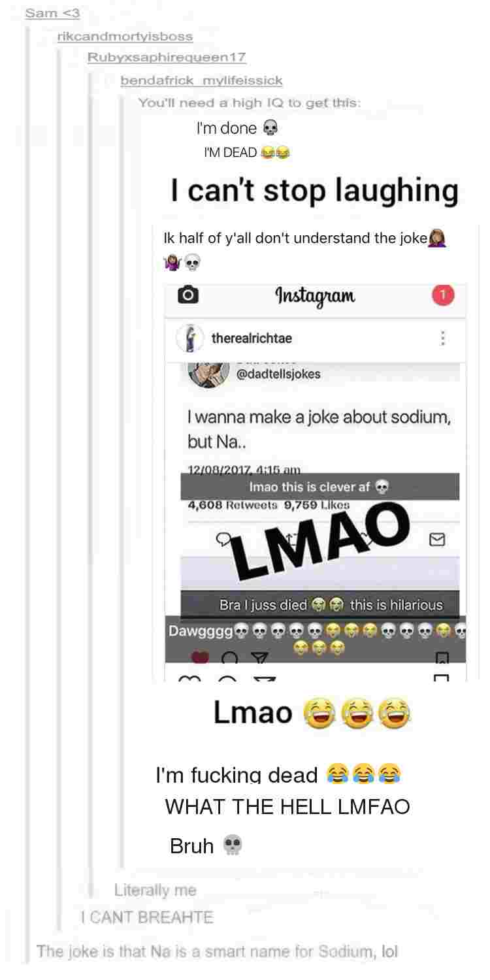Click the @dadtellsjokes handle
The image size is (490, 980).
click(278, 375)
